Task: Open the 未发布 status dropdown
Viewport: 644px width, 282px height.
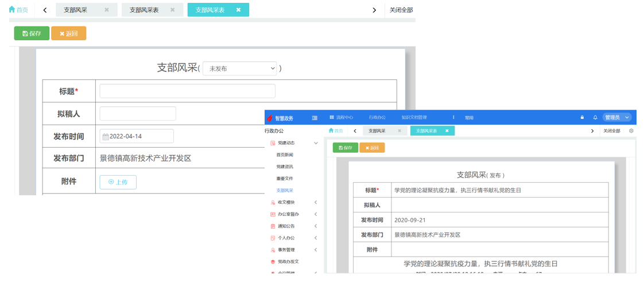Action: tap(240, 68)
